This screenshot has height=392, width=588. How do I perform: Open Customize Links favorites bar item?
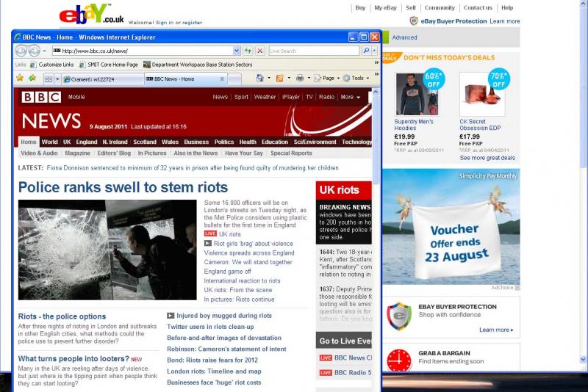(51, 65)
